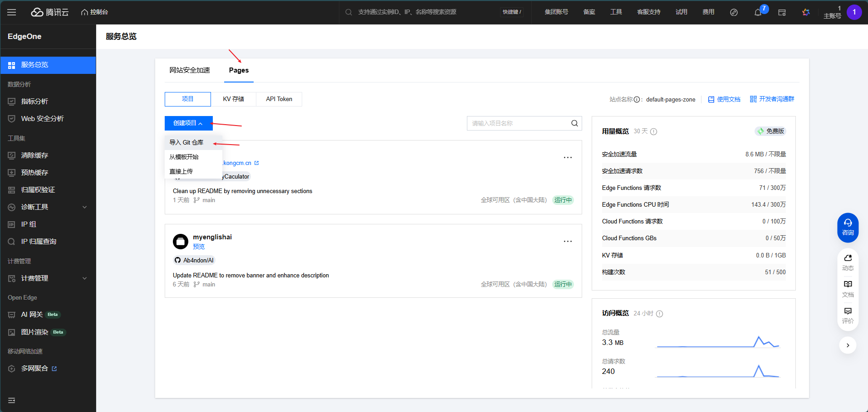
Task: Expand the 计费管理 sidebar group
Action: (x=84, y=278)
